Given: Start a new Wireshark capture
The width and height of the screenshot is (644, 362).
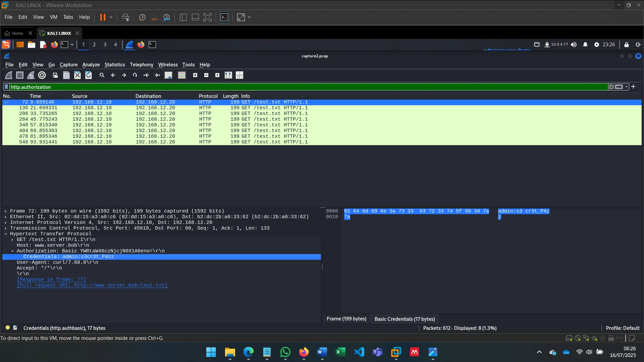Looking at the screenshot, I should pos(8,75).
